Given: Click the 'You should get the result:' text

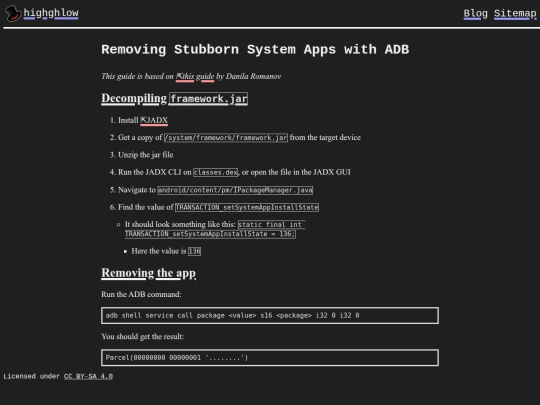Looking at the screenshot, I should tap(143, 336).
